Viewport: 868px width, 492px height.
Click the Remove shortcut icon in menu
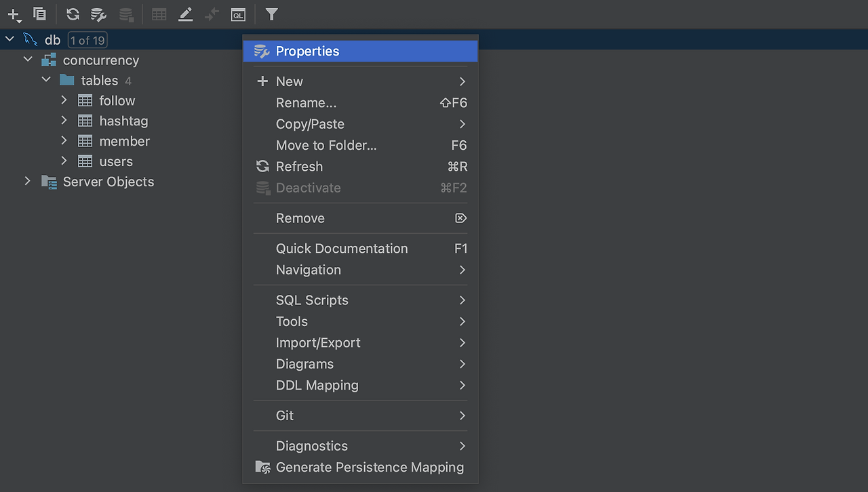(x=460, y=218)
